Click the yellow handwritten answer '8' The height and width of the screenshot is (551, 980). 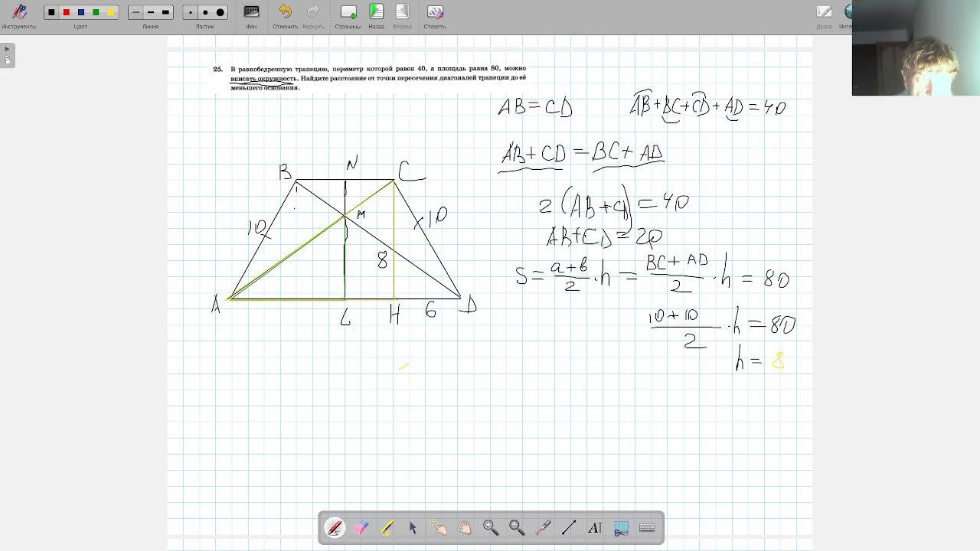(778, 360)
